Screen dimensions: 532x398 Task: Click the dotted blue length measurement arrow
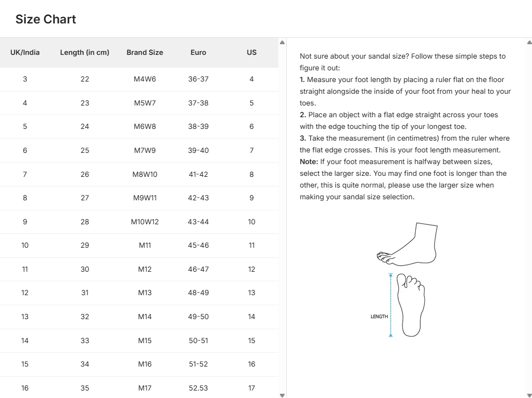click(390, 305)
